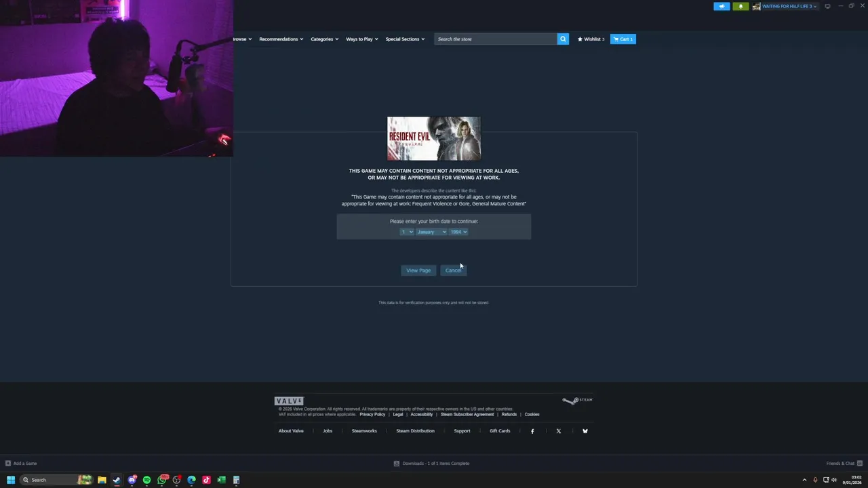868x488 pixels.
Task: Open the Gift Cards footer link
Action: (500, 431)
